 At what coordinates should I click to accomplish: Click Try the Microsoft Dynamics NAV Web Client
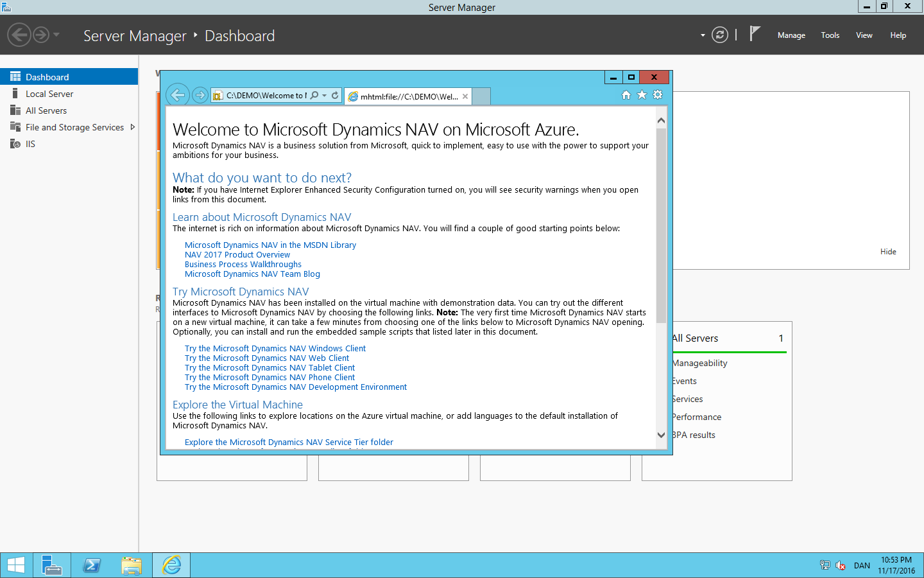point(267,358)
